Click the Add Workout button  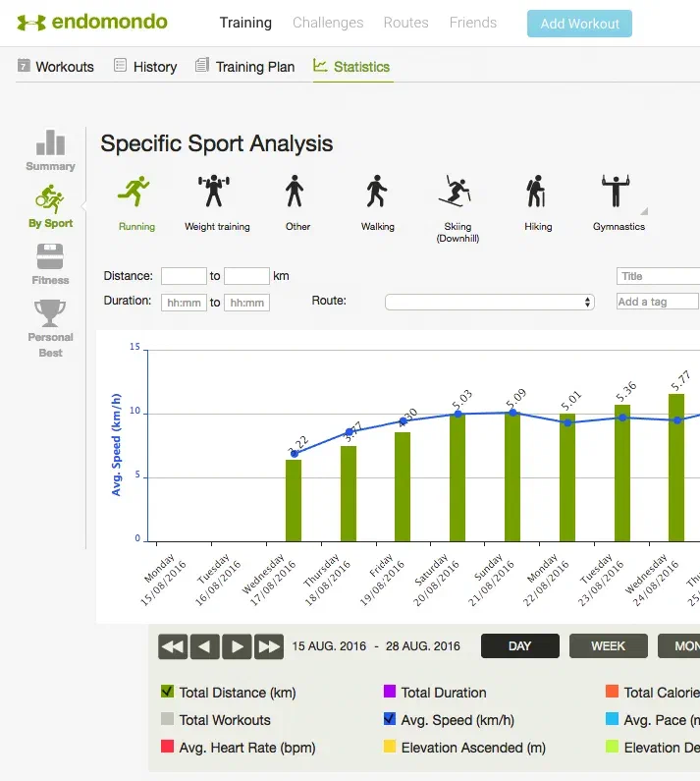click(x=579, y=24)
